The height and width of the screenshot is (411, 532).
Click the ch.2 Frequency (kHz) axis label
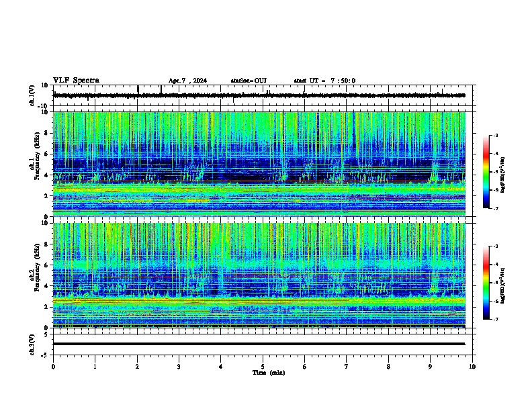35,267
